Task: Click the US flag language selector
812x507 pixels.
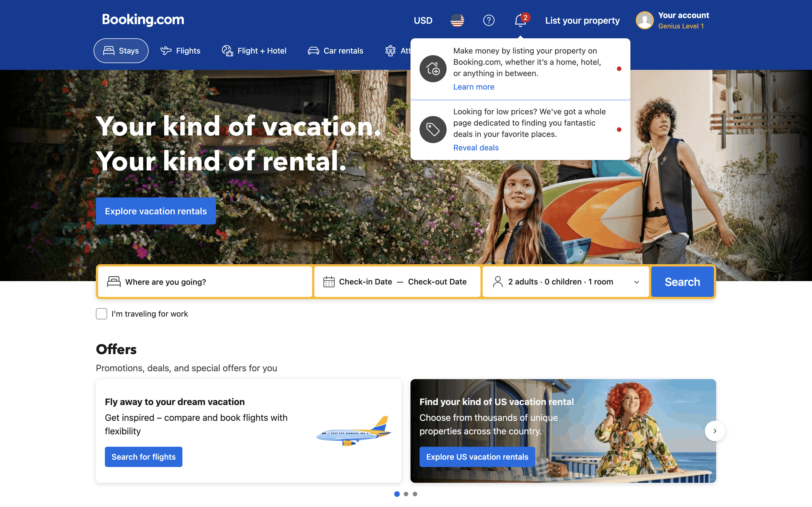Action: tap(457, 20)
